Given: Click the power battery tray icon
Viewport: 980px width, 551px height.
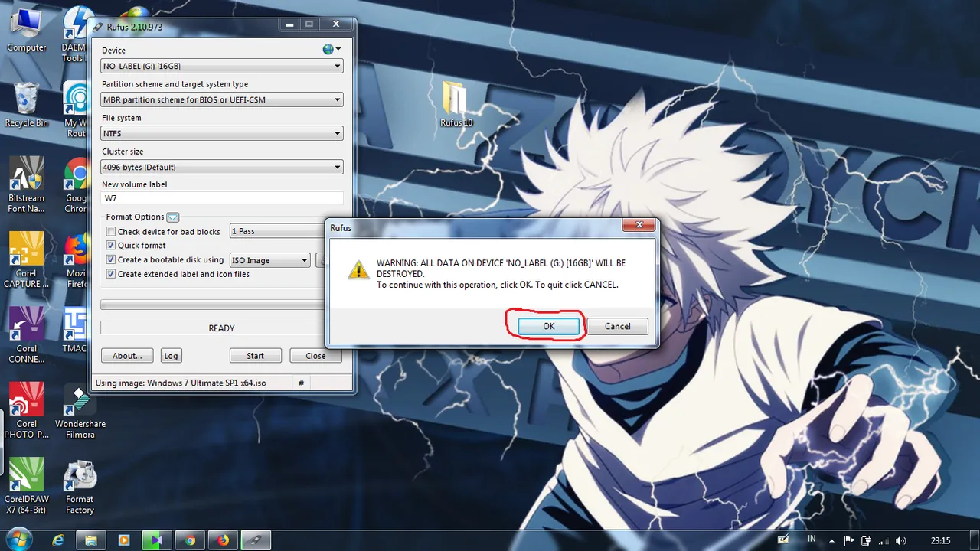Looking at the screenshot, I should coord(866,540).
